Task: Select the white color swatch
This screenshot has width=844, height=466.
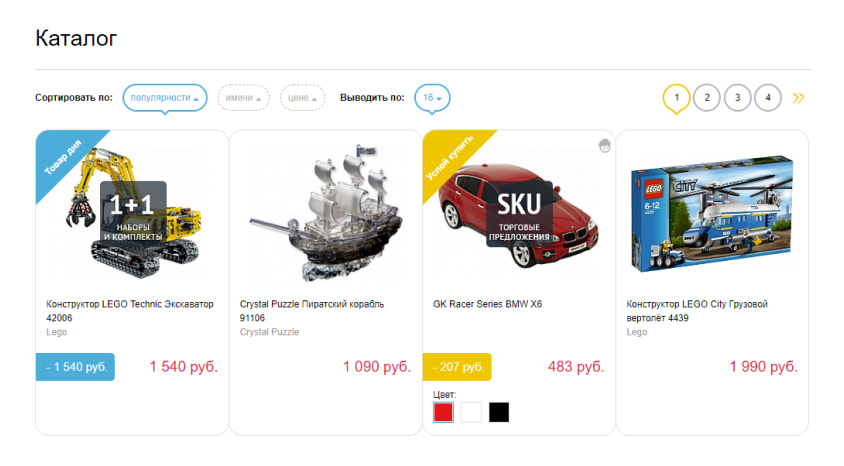Action: pos(471,413)
